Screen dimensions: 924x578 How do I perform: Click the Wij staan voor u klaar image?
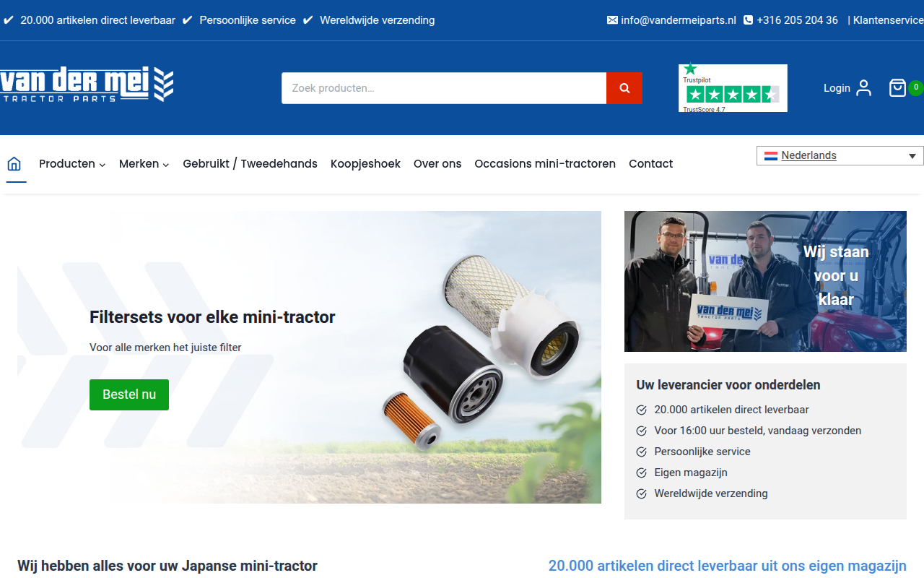pos(765,281)
